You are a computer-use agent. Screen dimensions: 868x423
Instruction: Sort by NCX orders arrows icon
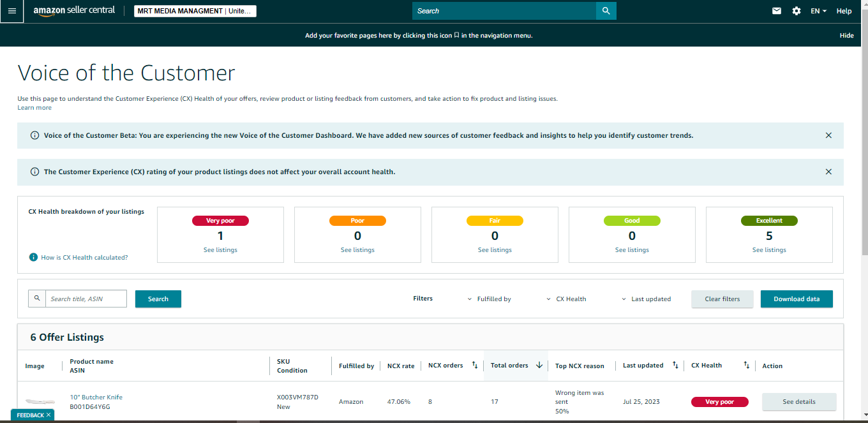pyautogui.click(x=474, y=365)
